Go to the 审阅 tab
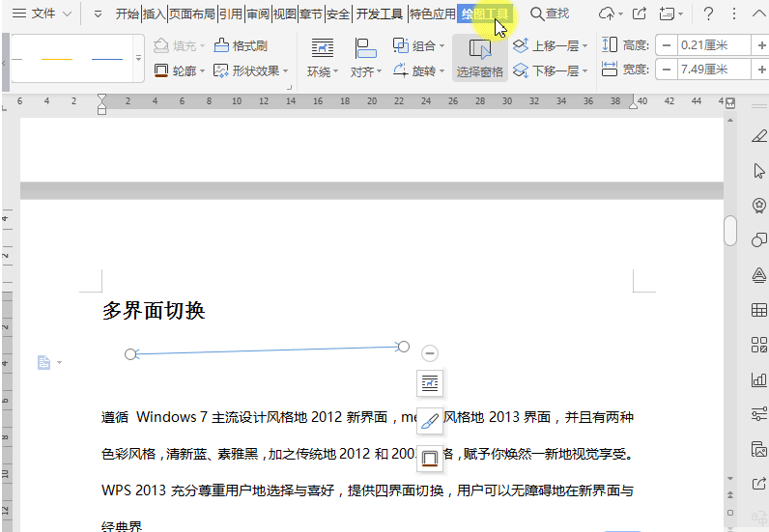 (x=258, y=14)
